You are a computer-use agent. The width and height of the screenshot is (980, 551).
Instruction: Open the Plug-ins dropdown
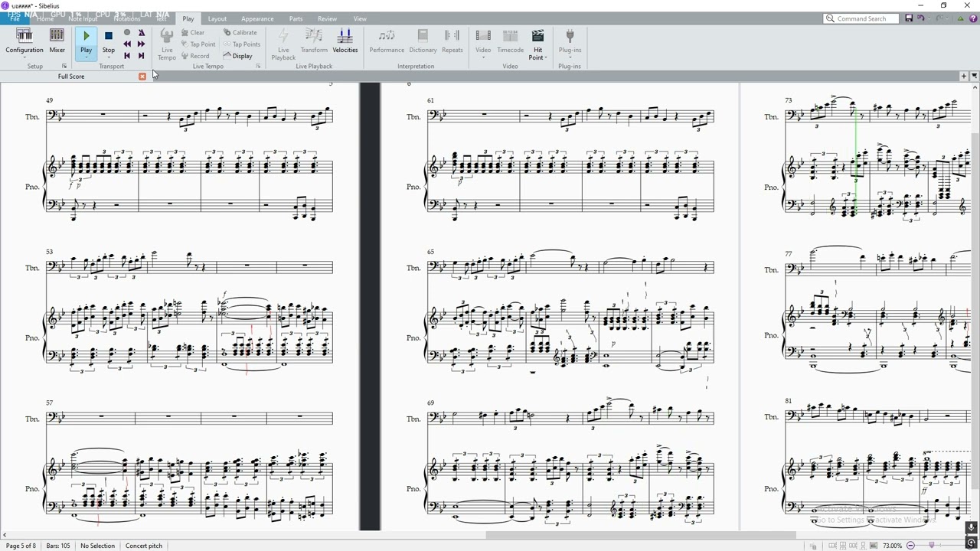tap(570, 44)
